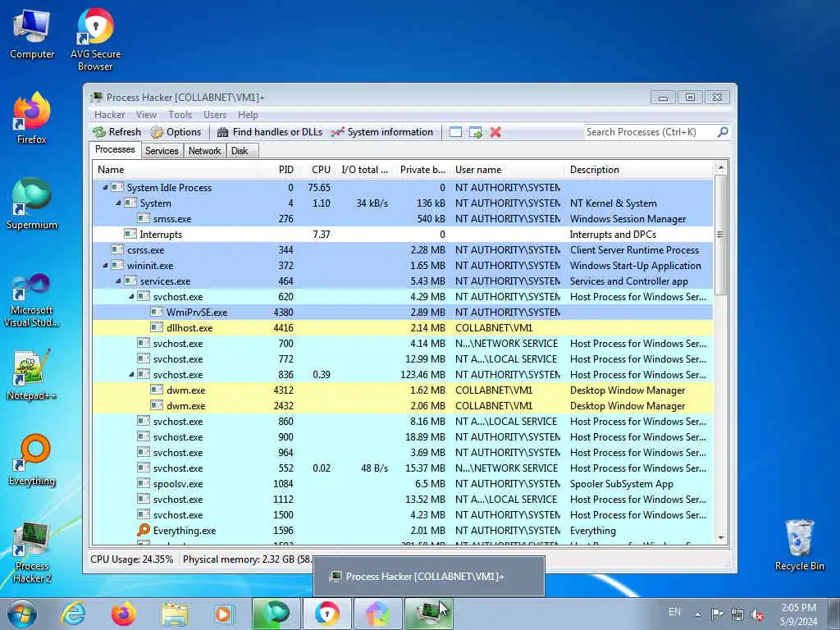Image resolution: width=840 pixels, height=630 pixels.
Task: Collapse the services.exe tree node
Action: tap(118, 281)
